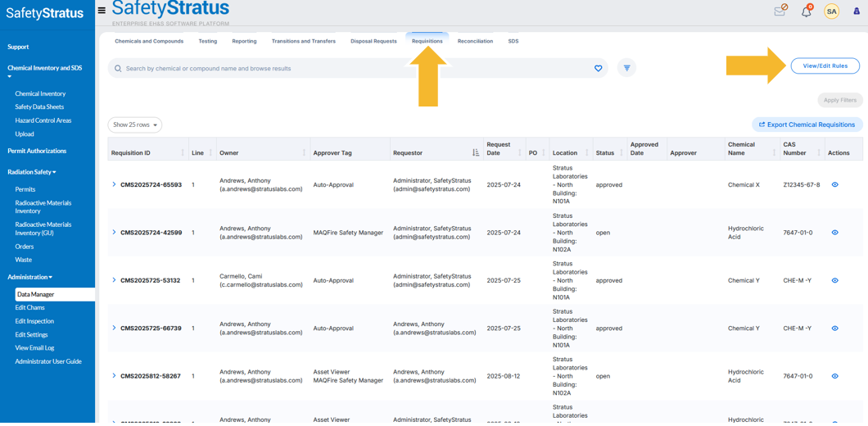The height and width of the screenshot is (426, 868).
Task: Open Safety Data Sheets sidebar link
Action: pyautogui.click(x=39, y=107)
